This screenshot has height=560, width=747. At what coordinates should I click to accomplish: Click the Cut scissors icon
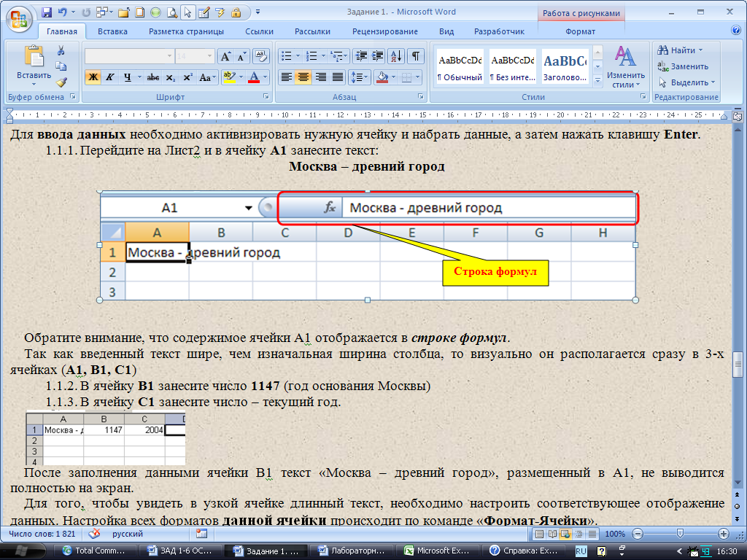[61, 50]
